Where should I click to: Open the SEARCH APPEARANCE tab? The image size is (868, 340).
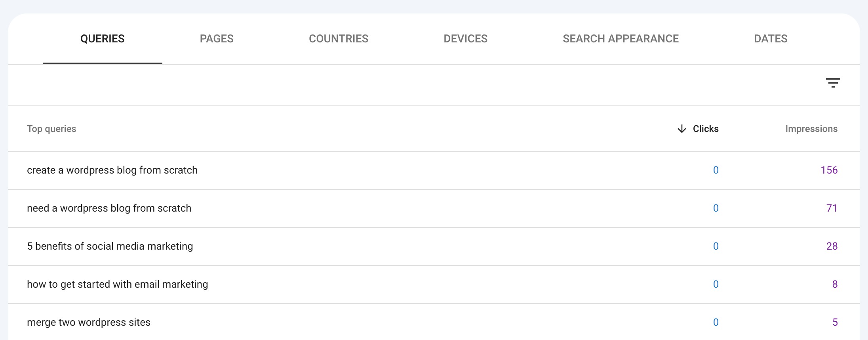(620, 38)
